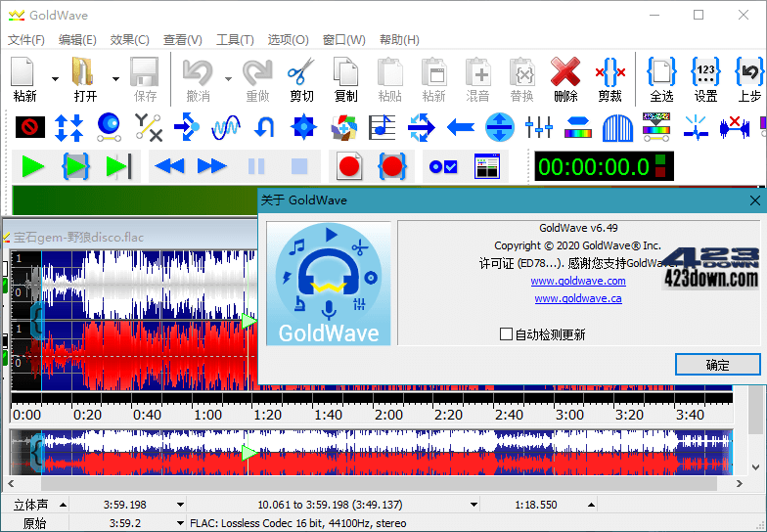Viewport: 767px width, 532px height.
Task: Click the 设置 (Set) selection icon
Action: [705, 72]
